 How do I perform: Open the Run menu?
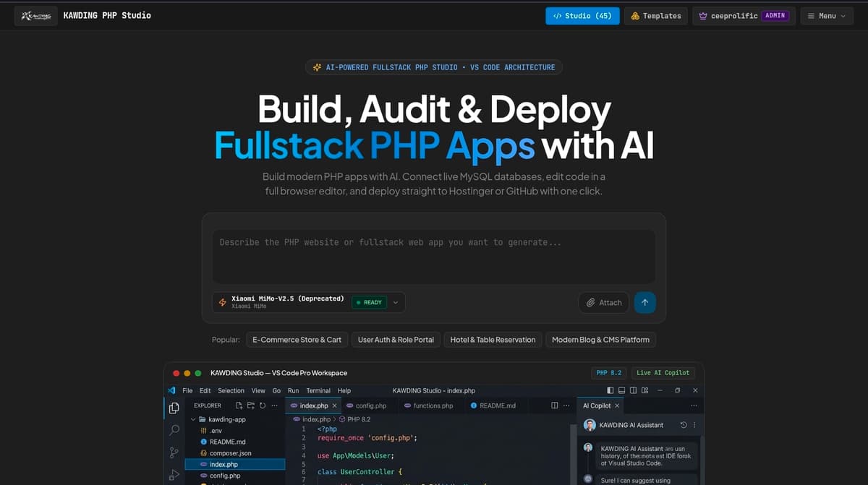tap(293, 390)
